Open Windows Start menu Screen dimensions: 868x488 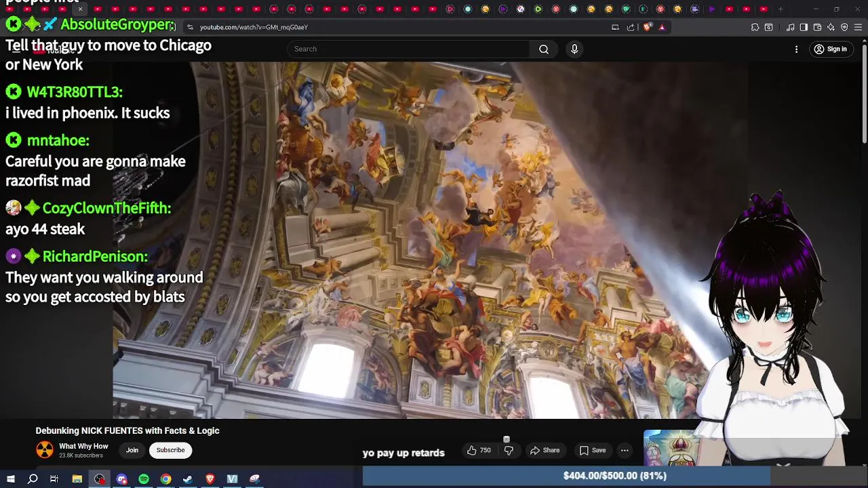[11, 479]
